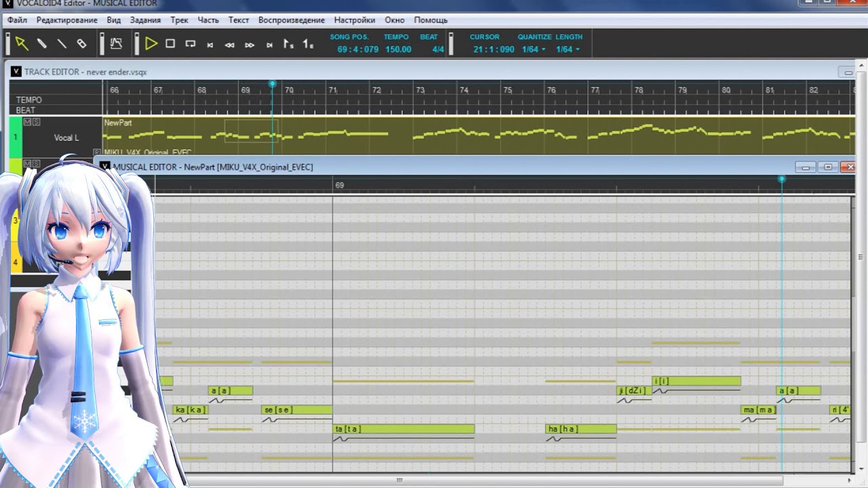Open the Окно menu
Screen dimensions: 868x488
395,20
